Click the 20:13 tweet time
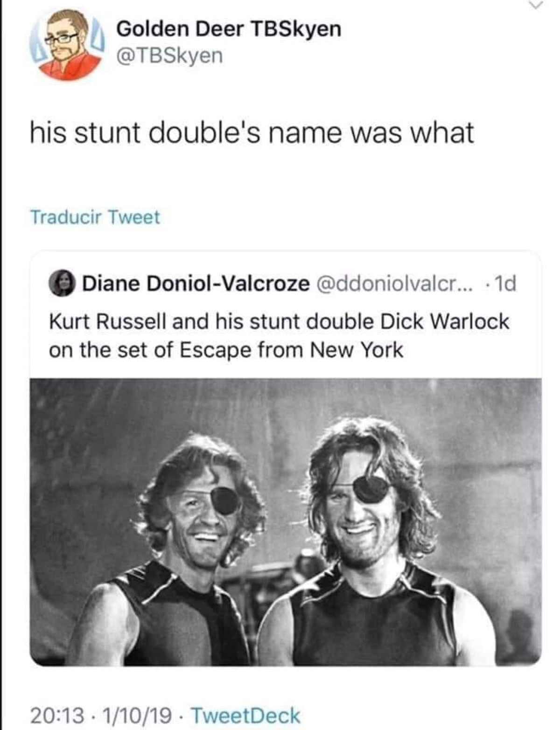This screenshot has height=730, width=560. (57, 716)
